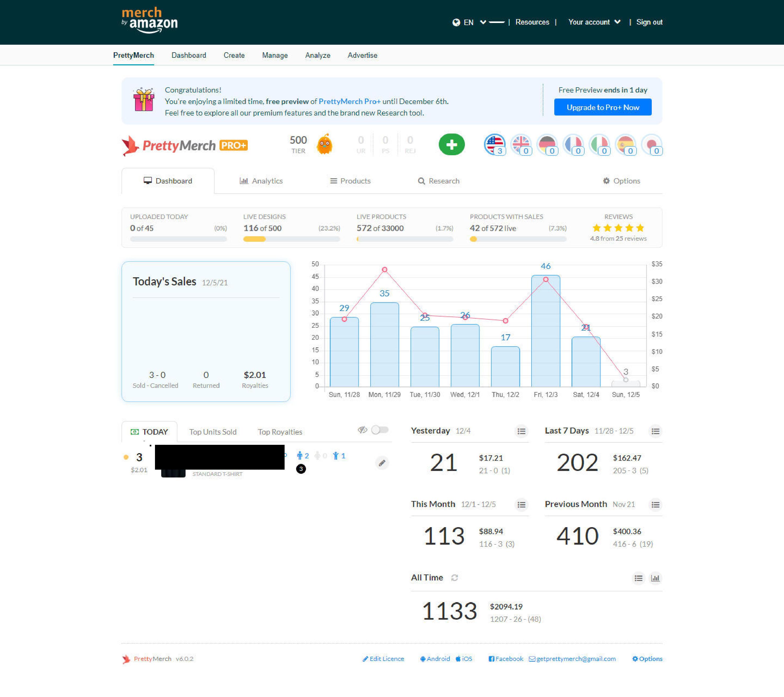Click the edit pencil for today's product
Viewport: 784px width, 697px height.
pyautogui.click(x=382, y=463)
